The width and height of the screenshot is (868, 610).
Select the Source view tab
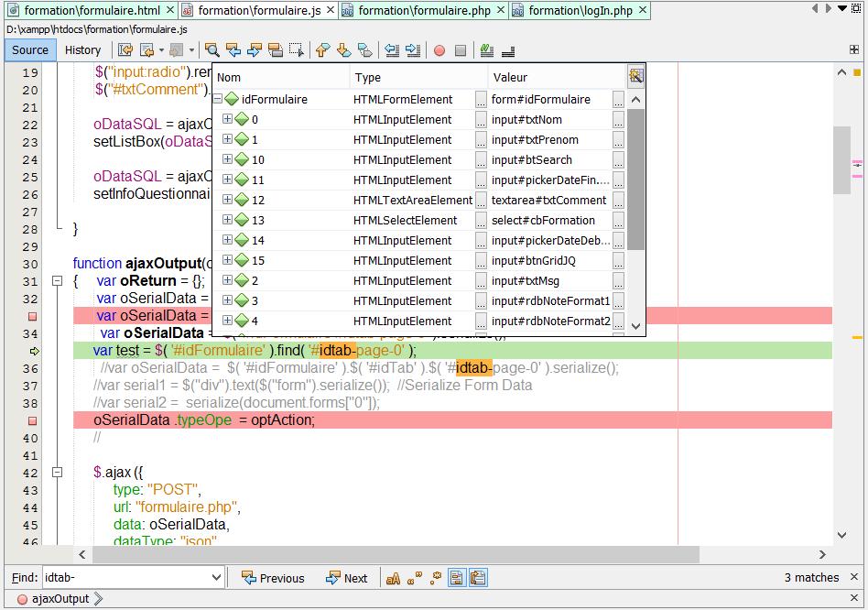click(30, 49)
